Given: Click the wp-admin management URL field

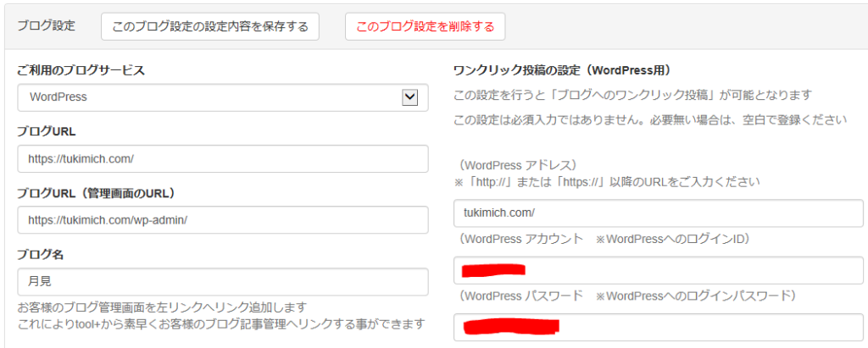Looking at the screenshot, I should click(x=223, y=219).
